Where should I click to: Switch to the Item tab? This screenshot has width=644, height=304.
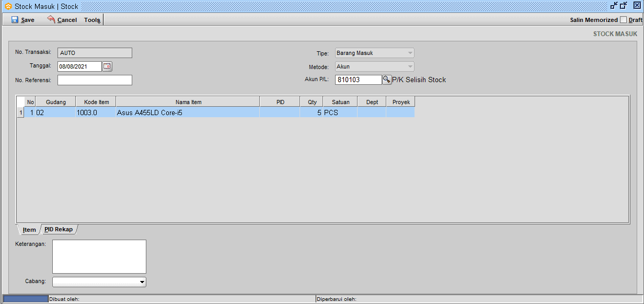point(29,230)
